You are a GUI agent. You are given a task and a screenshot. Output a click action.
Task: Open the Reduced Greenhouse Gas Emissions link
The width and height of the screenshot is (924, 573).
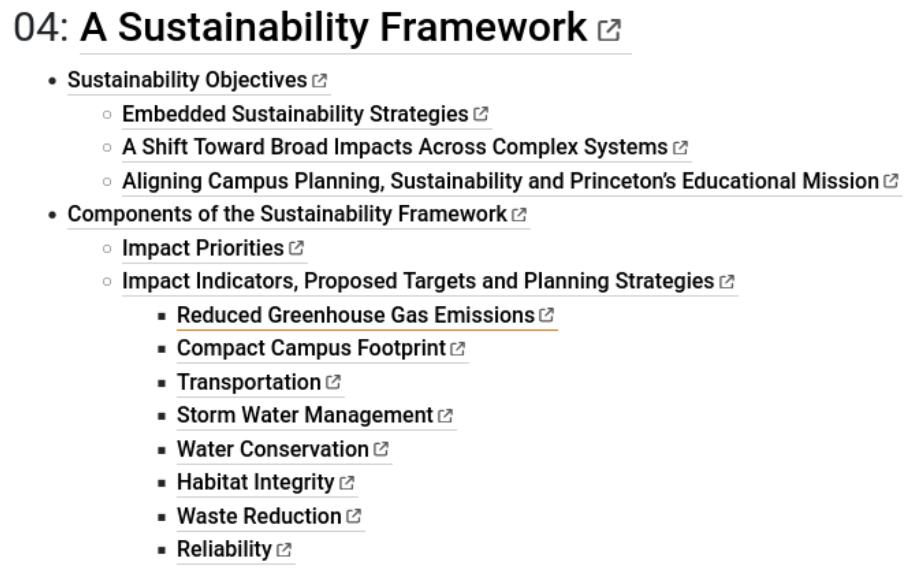coord(356,315)
